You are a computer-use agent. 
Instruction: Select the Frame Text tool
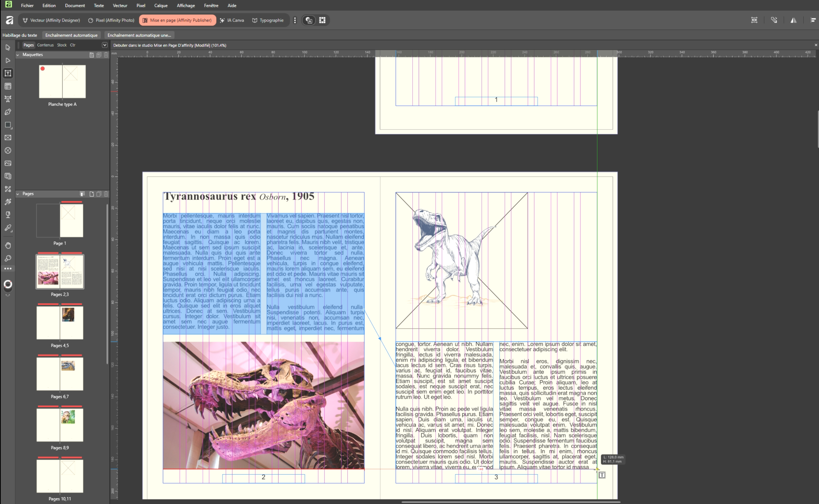coord(8,73)
